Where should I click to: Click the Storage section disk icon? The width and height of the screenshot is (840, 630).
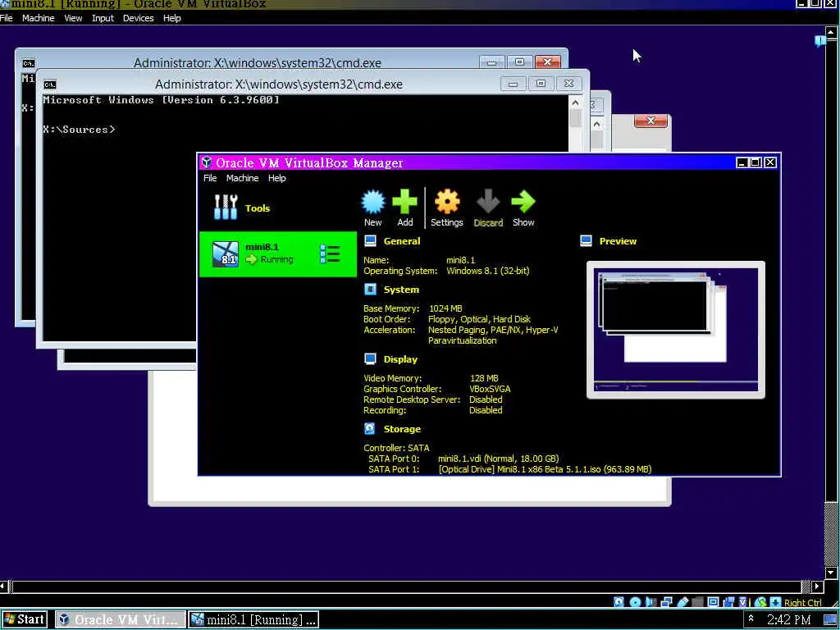pos(370,428)
